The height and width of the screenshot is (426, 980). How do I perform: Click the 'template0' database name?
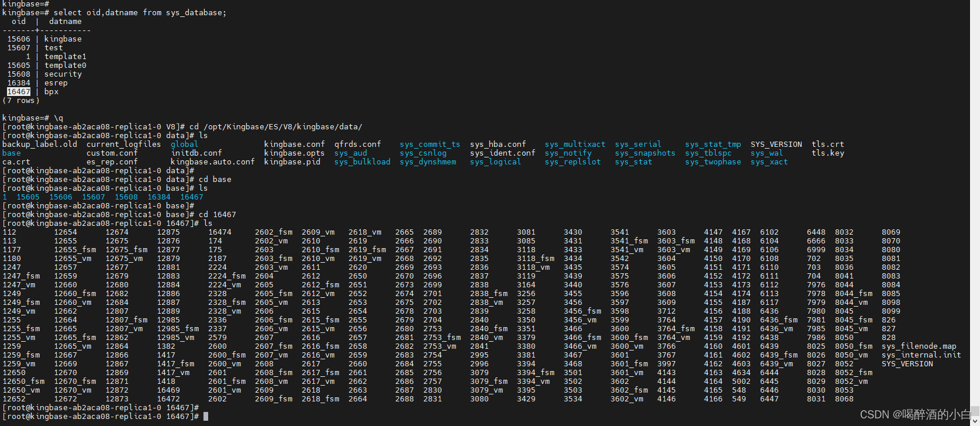(x=65, y=66)
